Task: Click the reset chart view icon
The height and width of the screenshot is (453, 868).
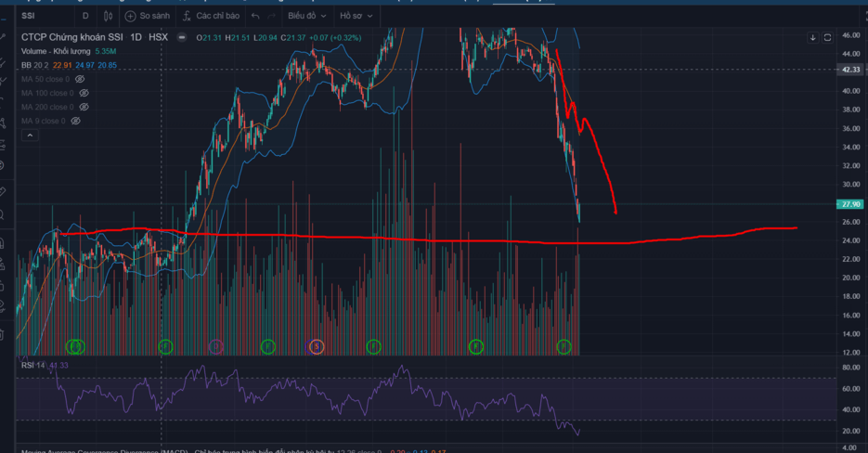Action: pos(827,38)
